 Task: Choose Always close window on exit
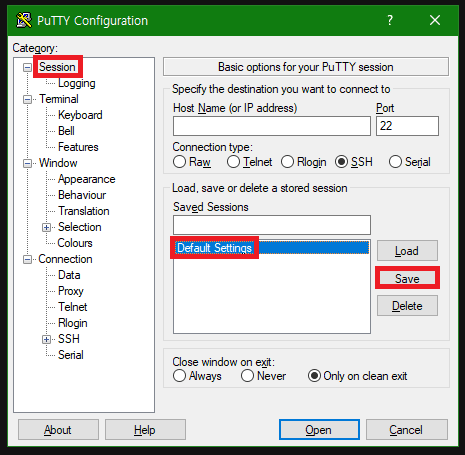197,376
